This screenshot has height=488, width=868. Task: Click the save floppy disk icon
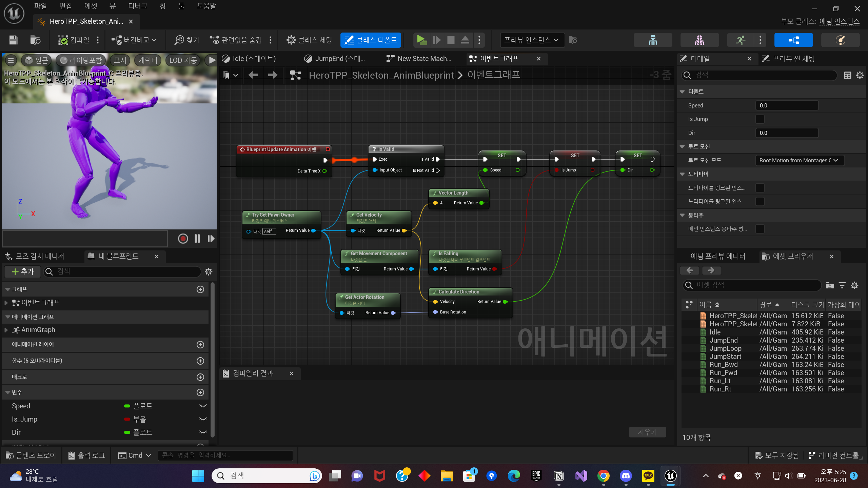point(13,40)
